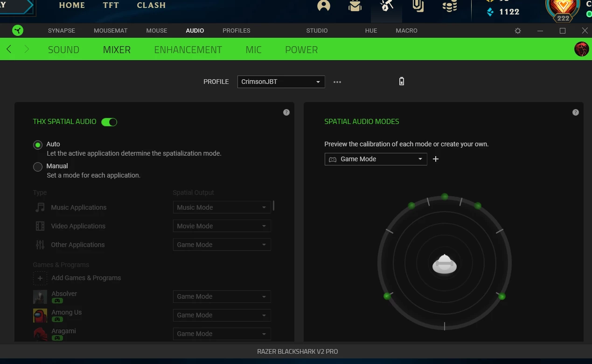Open the Game Mode calibration dropdown
The height and width of the screenshot is (364, 592).
tap(376, 159)
